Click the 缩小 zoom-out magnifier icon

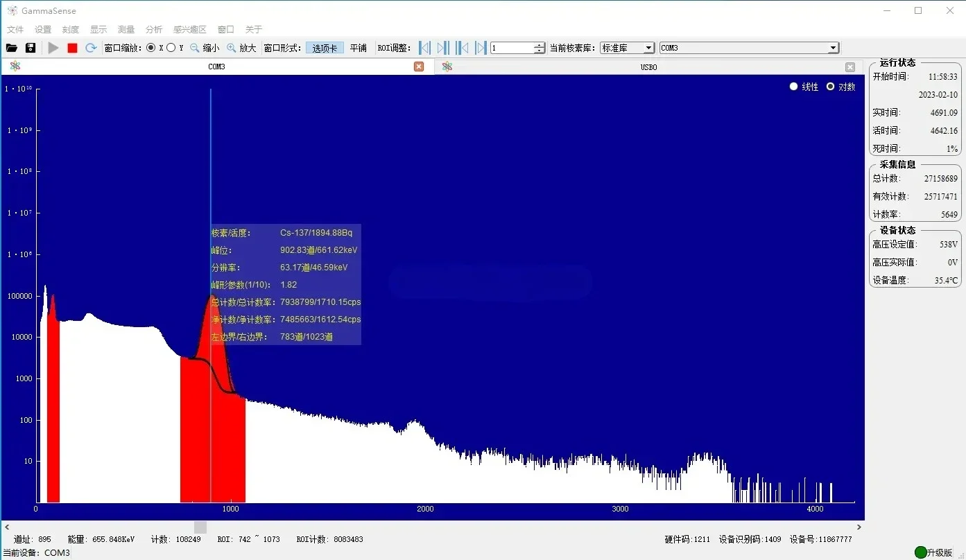195,48
